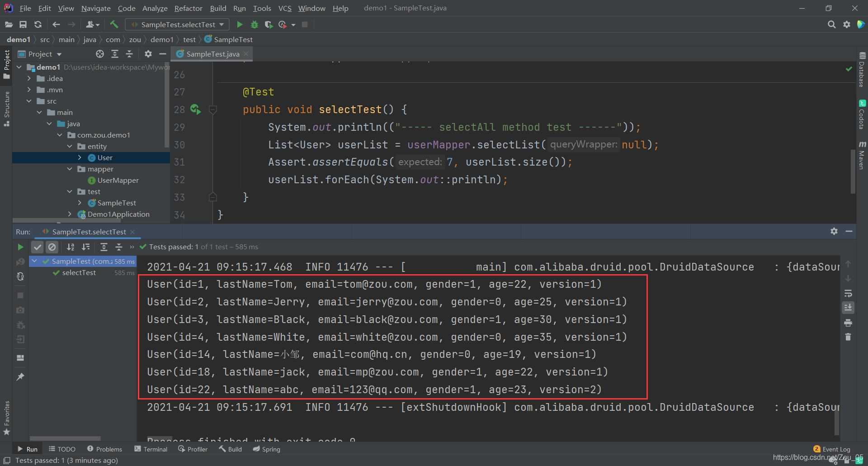Expand the .idea folder in project tree
Viewport: 868px width, 466px height.
point(29,78)
